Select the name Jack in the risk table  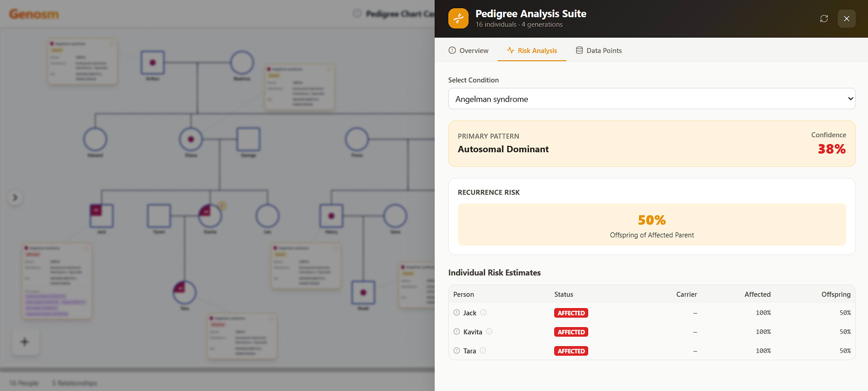470,313
